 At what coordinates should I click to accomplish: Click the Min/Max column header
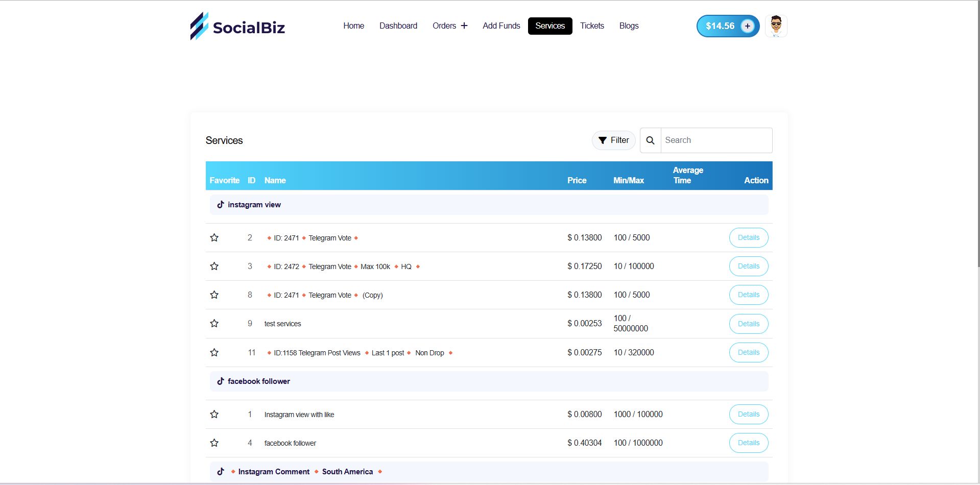click(629, 180)
